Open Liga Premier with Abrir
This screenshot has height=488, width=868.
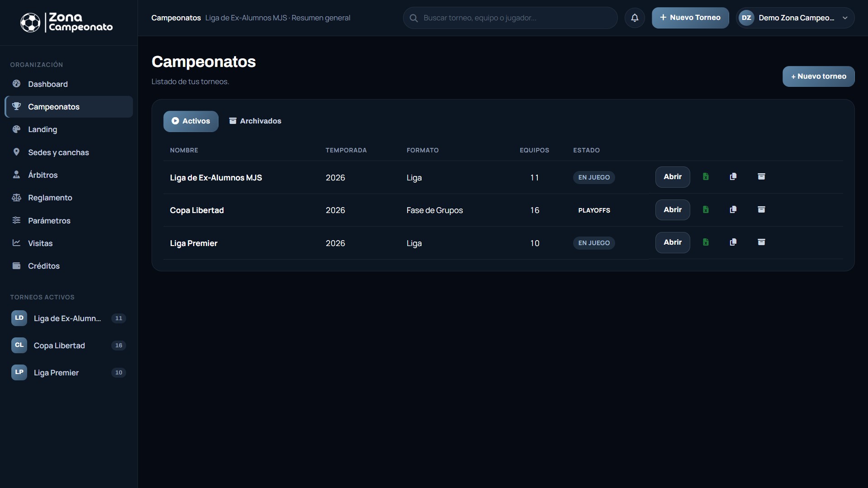click(x=673, y=242)
